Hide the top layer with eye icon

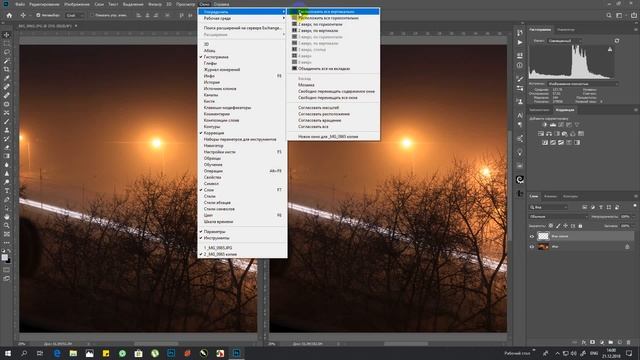coord(532,236)
